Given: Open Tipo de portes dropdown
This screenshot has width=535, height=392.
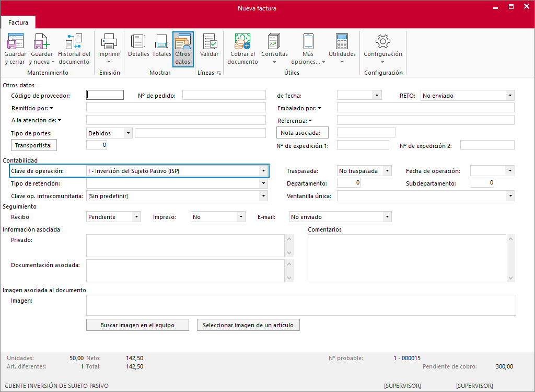Looking at the screenshot, I should pos(128,133).
